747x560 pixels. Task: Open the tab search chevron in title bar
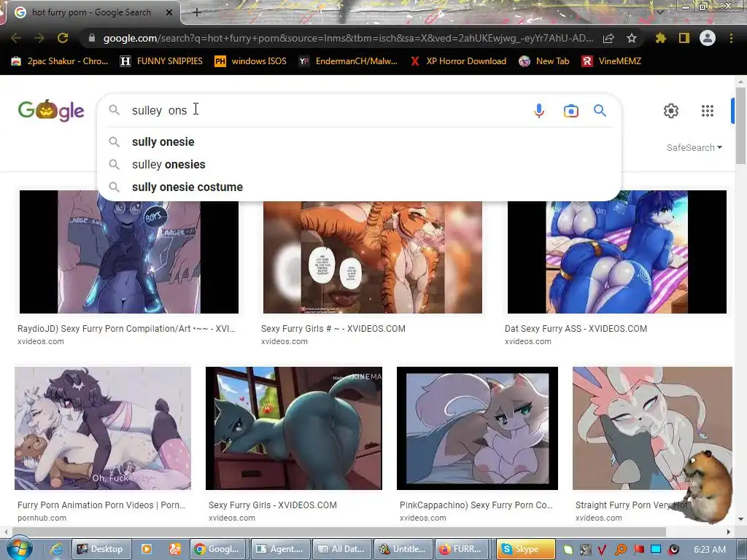[659, 12]
